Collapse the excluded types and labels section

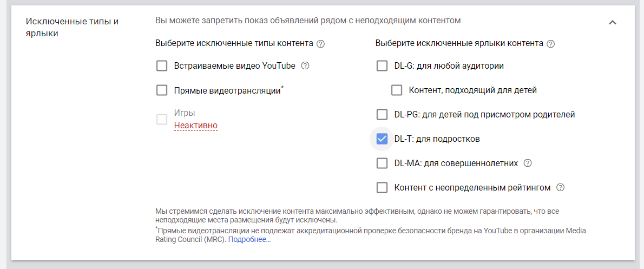click(x=613, y=23)
